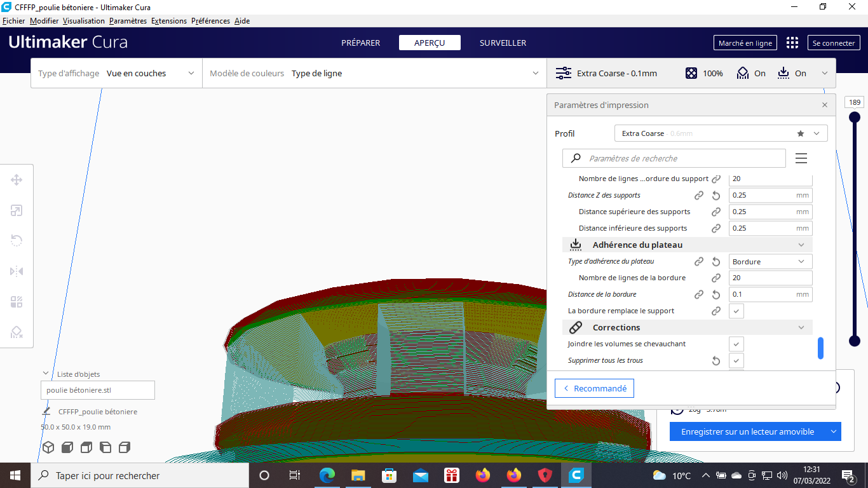868x488 pixels.
Task: Open settings visibility hamburger menu
Action: click(801, 158)
